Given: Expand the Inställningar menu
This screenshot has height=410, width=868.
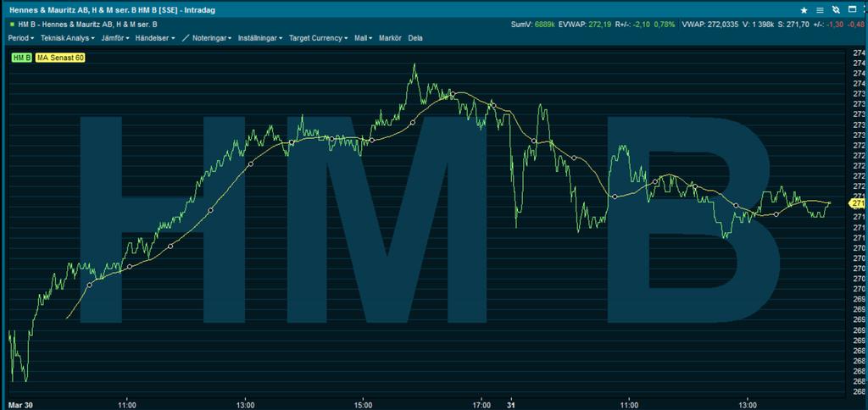Looking at the screenshot, I should [x=260, y=38].
